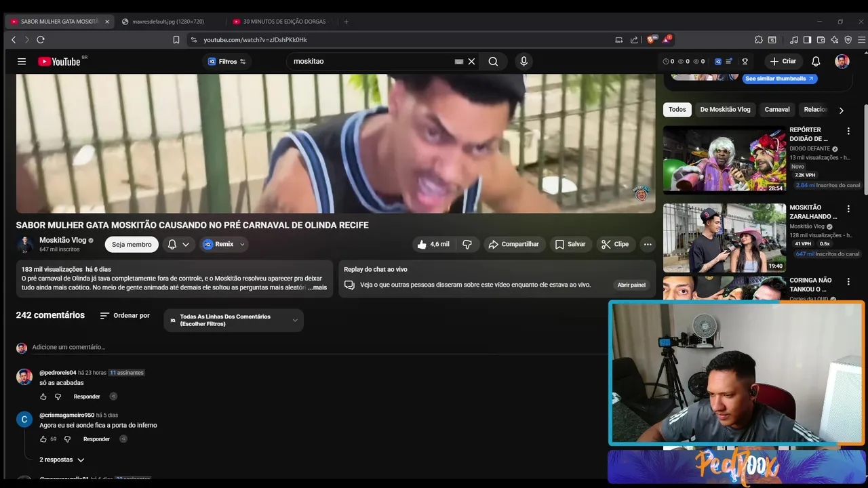Click the trophy extension icon
Image resolution: width=868 pixels, height=488 pixels.
coord(745,62)
